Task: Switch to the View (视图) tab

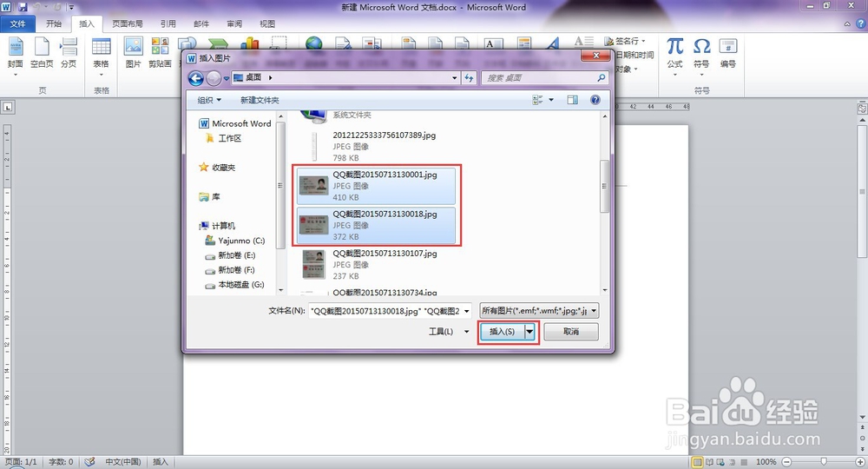Action: click(x=267, y=23)
